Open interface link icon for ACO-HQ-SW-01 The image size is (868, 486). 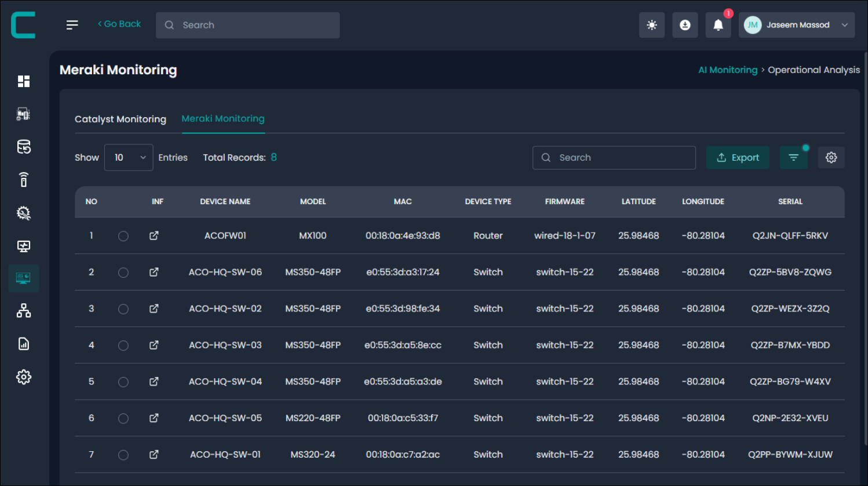click(154, 455)
